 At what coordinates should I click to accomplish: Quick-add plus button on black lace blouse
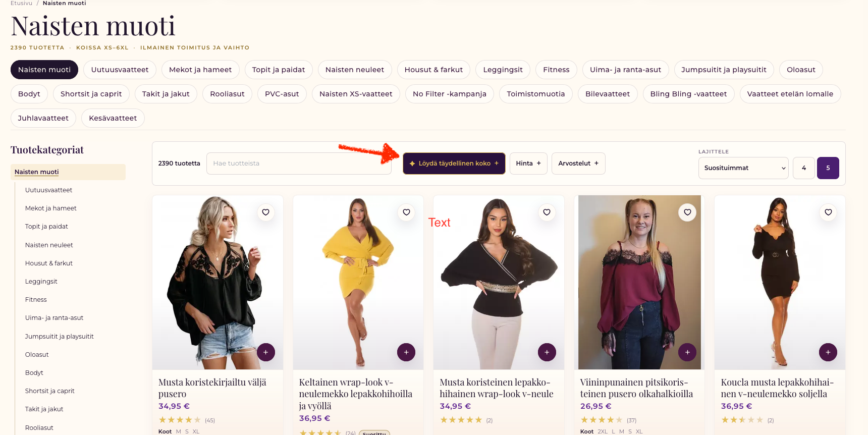click(x=266, y=352)
